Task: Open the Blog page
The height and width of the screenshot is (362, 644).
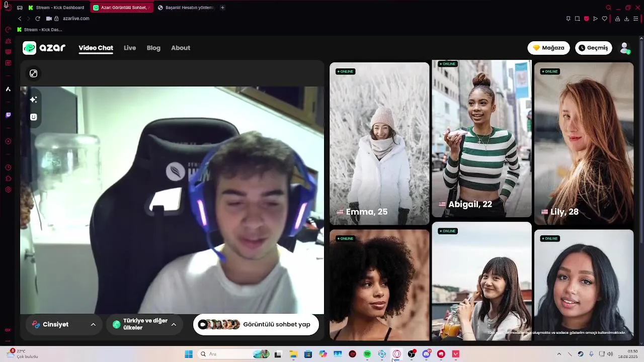Action: pos(153,48)
